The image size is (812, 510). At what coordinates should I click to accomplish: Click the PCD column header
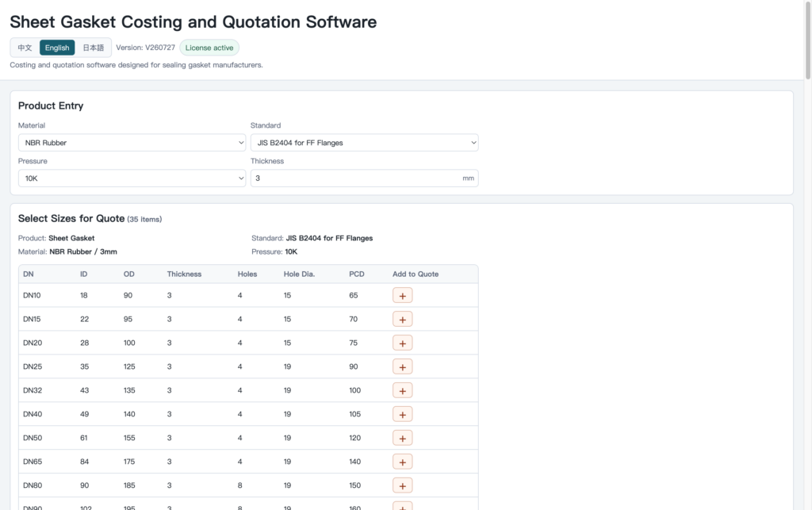point(357,274)
